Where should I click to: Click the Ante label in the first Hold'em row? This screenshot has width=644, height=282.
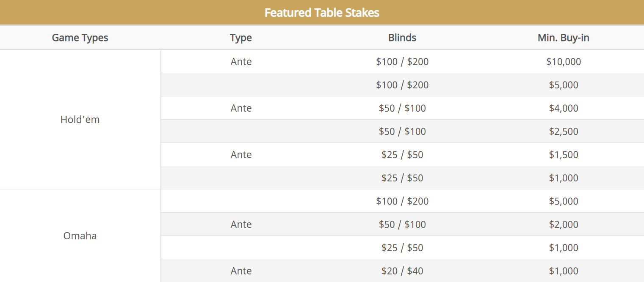point(241,62)
